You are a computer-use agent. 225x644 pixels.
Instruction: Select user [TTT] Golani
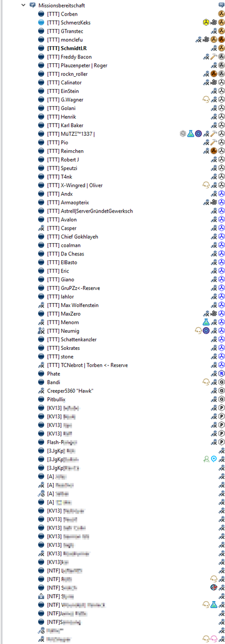[x=61, y=108]
